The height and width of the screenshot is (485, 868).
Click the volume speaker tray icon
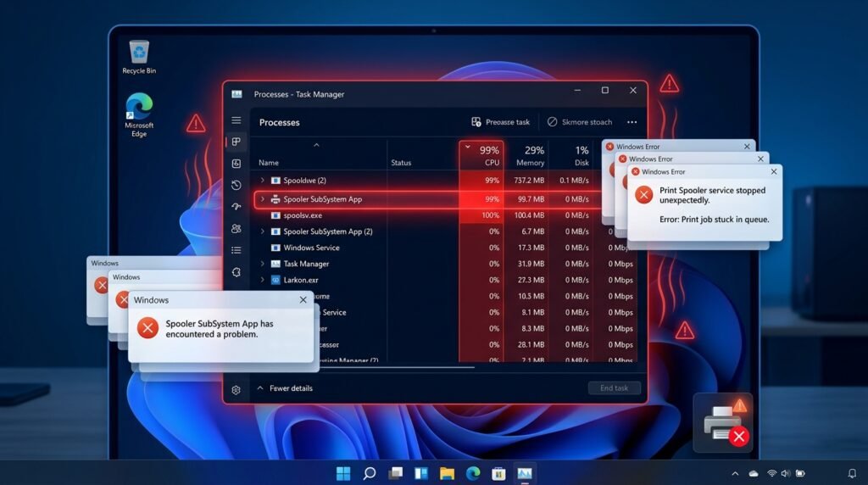(786, 473)
